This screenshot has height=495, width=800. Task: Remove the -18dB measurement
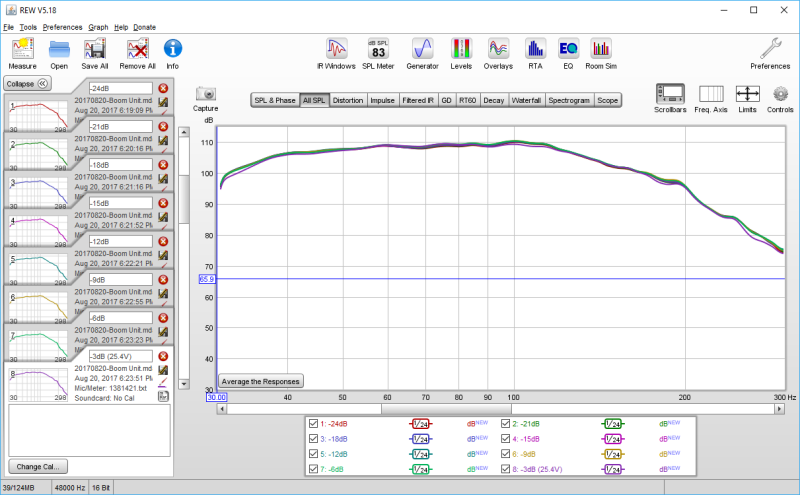pos(163,165)
